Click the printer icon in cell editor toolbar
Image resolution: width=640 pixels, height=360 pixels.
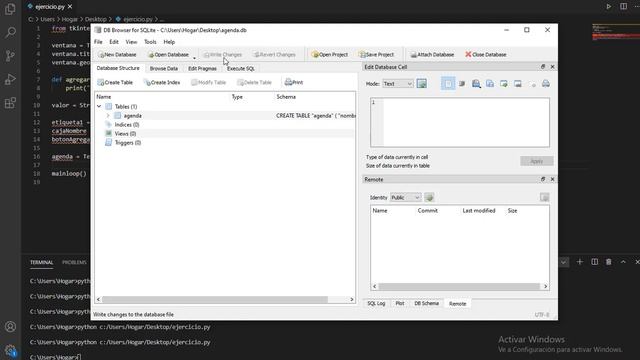click(x=546, y=84)
